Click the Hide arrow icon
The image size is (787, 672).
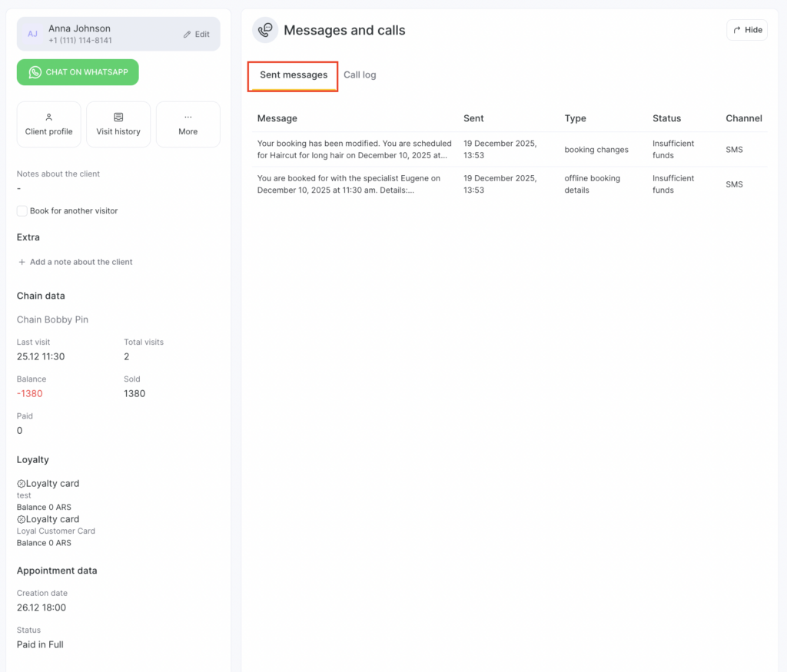pos(737,30)
